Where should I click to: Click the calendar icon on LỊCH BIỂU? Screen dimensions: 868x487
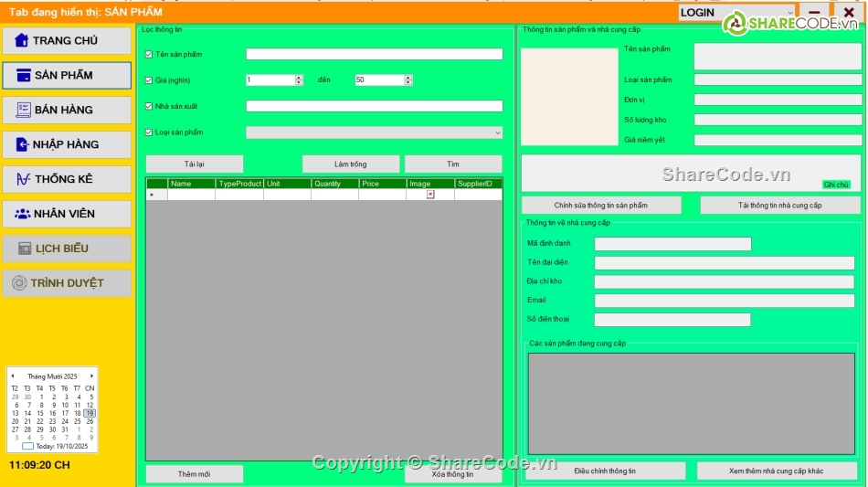[x=24, y=249]
